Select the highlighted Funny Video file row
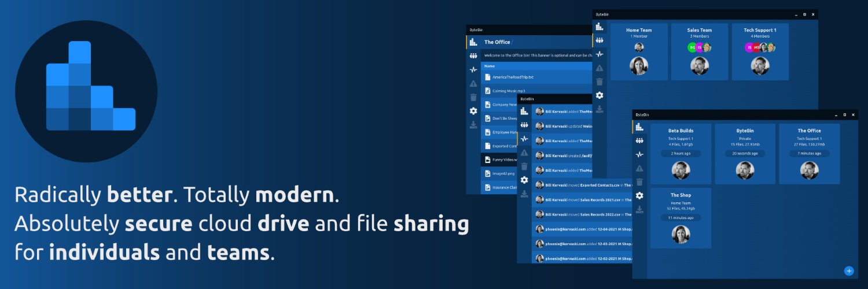 coord(499,160)
